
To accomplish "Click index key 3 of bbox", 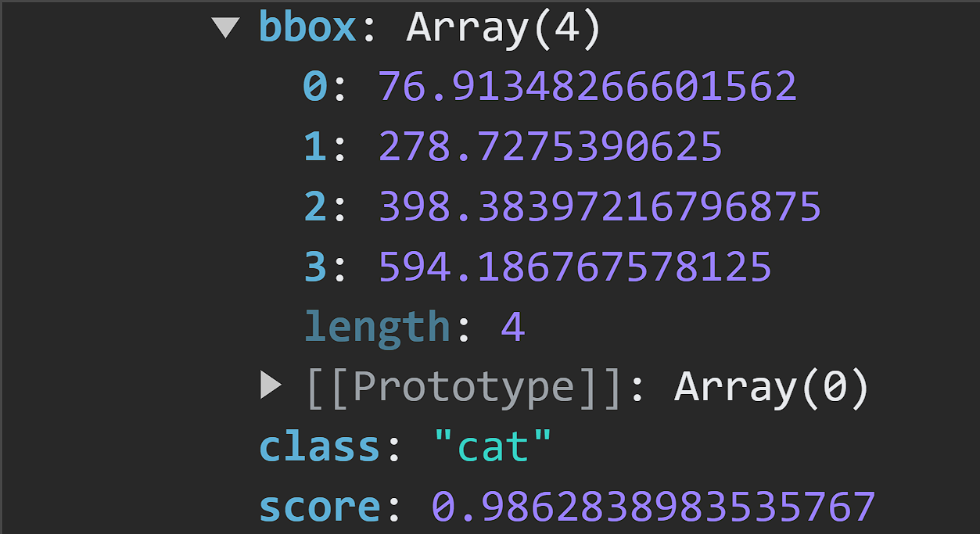I will coord(316,267).
